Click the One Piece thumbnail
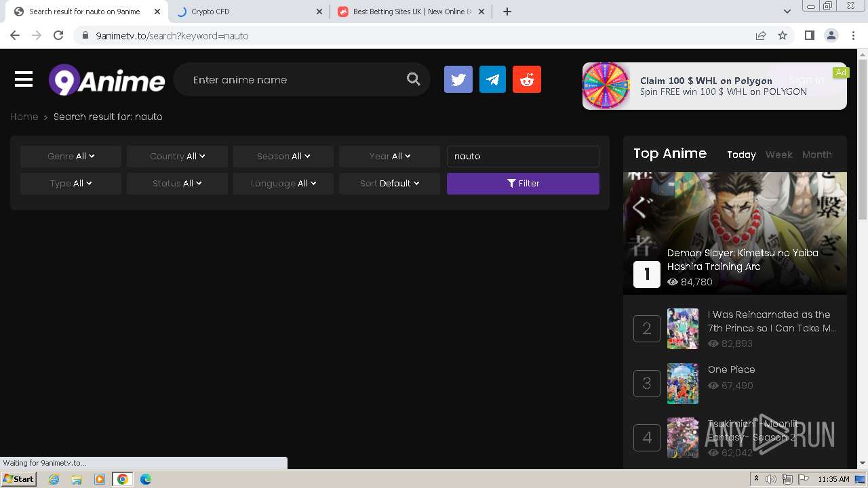The width and height of the screenshot is (868, 488). (x=682, y=384)
